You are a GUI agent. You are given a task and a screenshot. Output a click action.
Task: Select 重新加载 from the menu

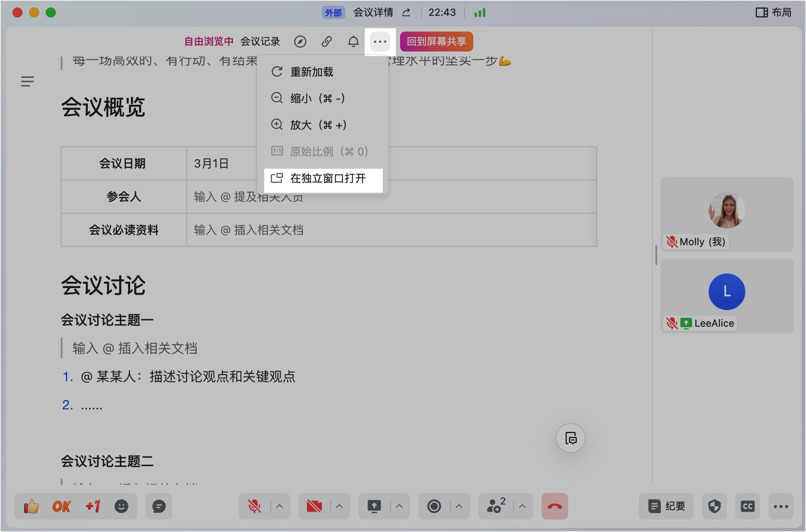312,72
